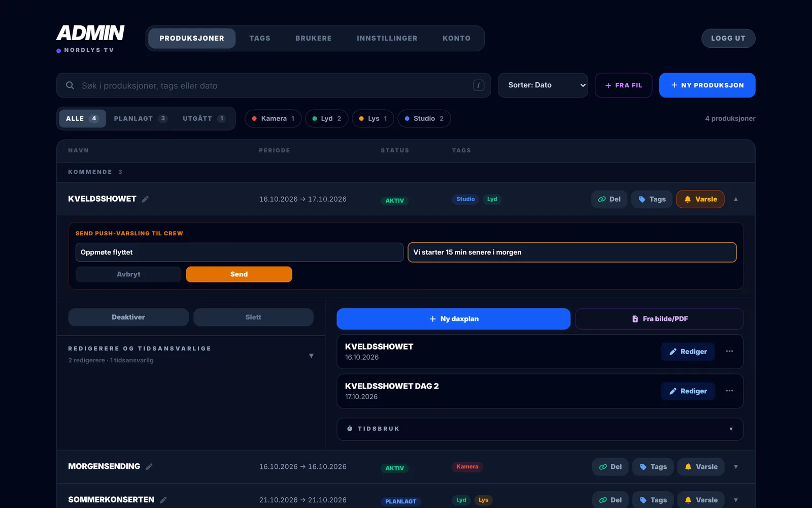Toggle the Studio tag filter
This screenshot has width=812, height=508.
pos(424,118)
